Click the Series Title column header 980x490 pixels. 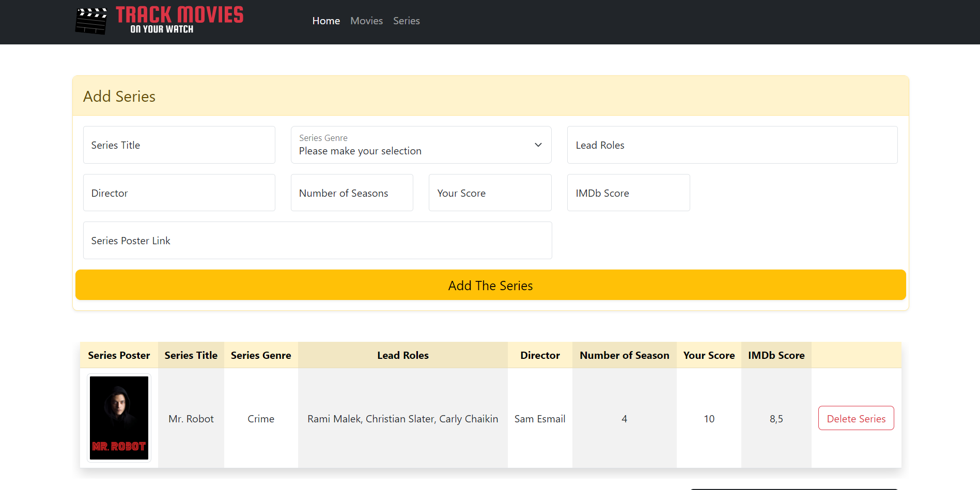(191, 355)
